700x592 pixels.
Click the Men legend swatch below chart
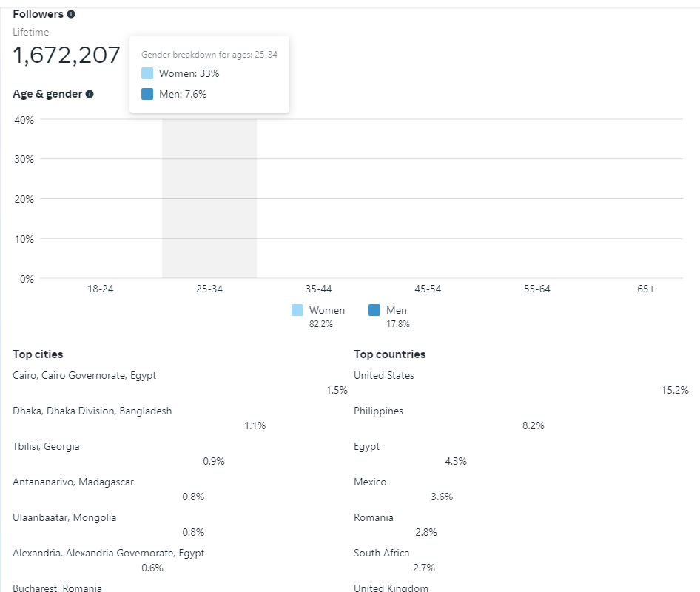374,310
